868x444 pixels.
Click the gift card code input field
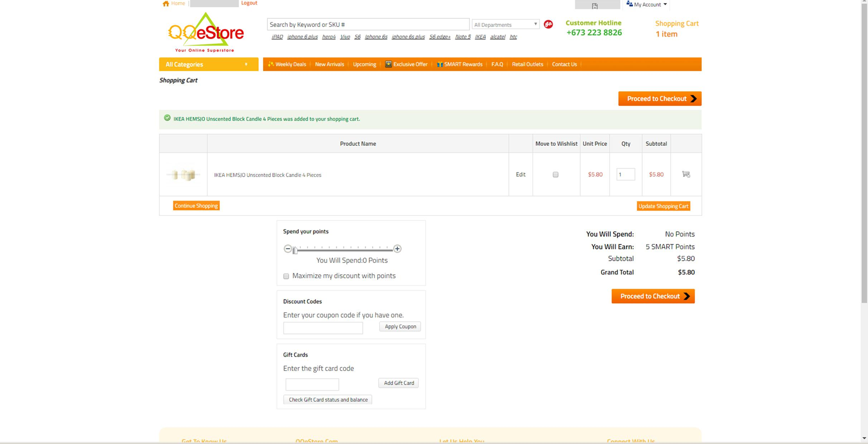(x=312, y=384)
